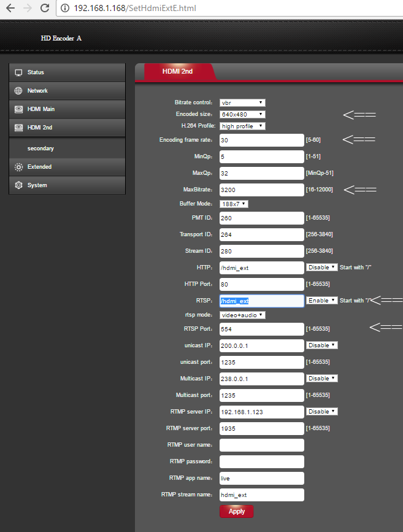403x532 pixels.
Task: Open the RTMP server Disable dropdown
Action: point(322,411)
